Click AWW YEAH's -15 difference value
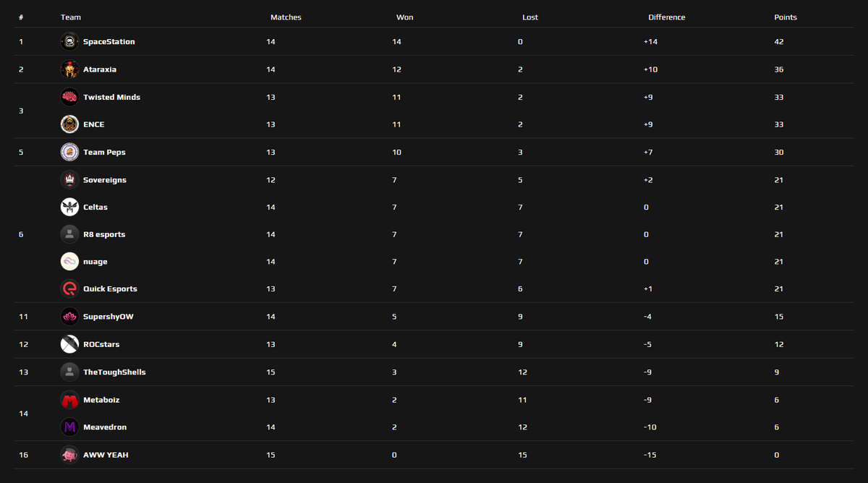 point(650,455)
